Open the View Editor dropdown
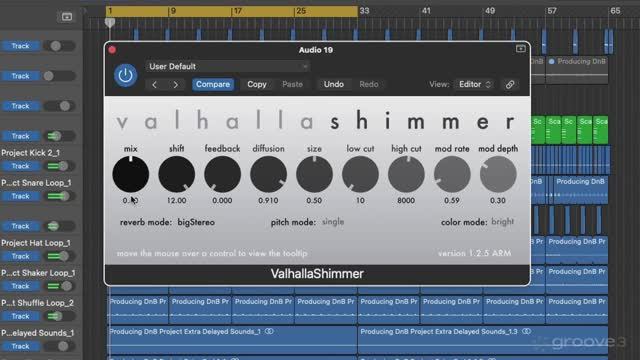 pyautogui.click(x=474, y=84)
